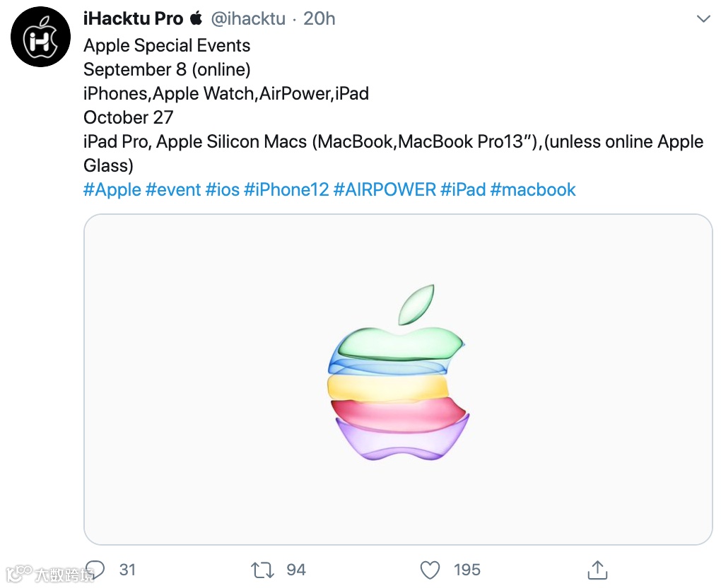Open iHacktu Pro's profile avatar

[x=40, y=37]
